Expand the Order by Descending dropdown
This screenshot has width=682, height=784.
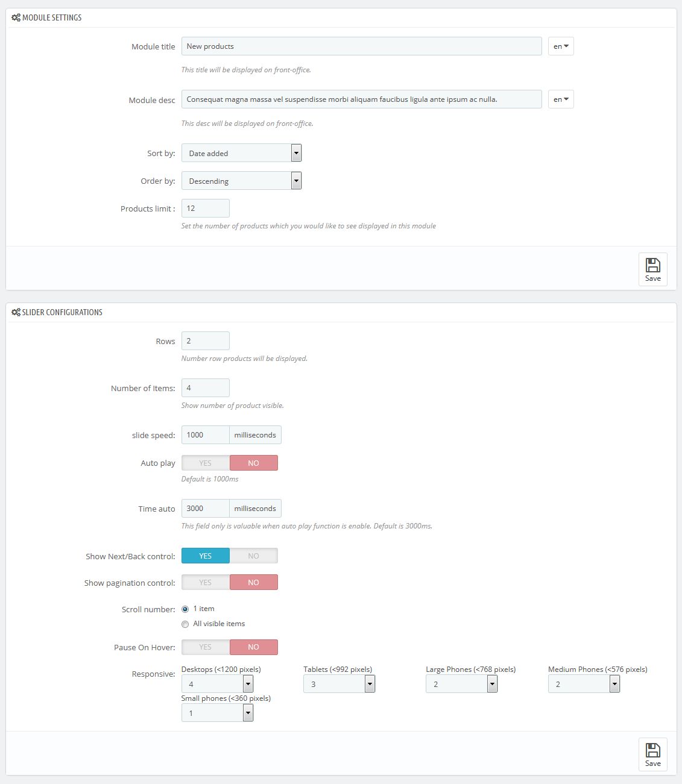point(241,181)
